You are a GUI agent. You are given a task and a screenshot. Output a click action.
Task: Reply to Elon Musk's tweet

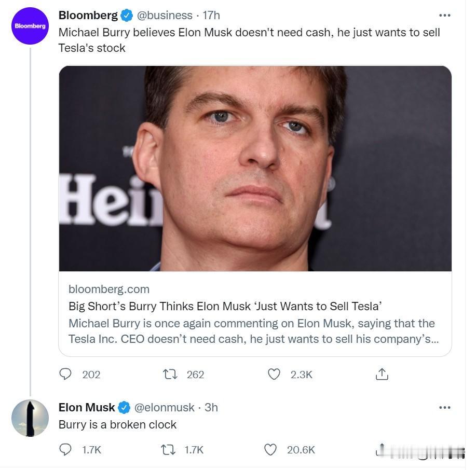click(65, 449)
